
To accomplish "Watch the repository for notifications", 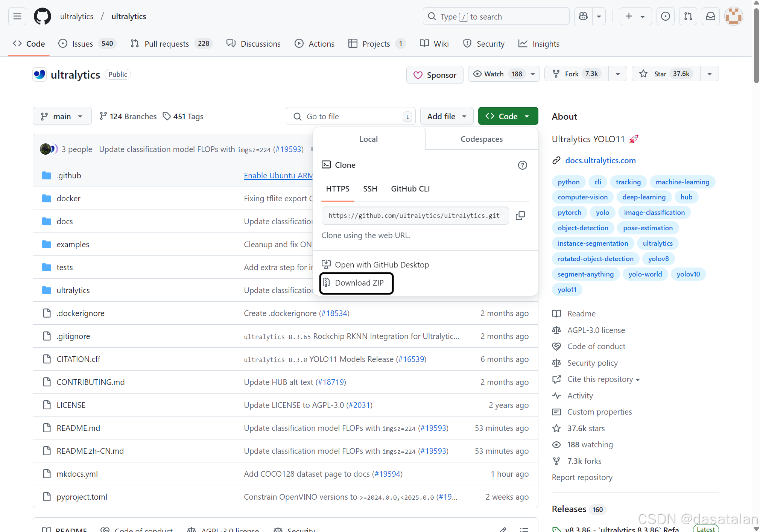I will pos(494,74).
